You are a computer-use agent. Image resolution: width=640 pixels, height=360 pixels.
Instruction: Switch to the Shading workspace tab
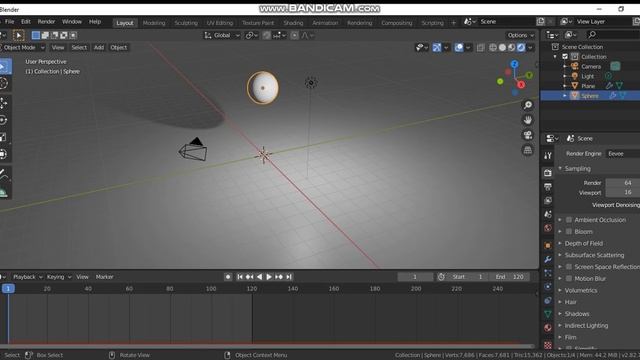pos(293,23)
